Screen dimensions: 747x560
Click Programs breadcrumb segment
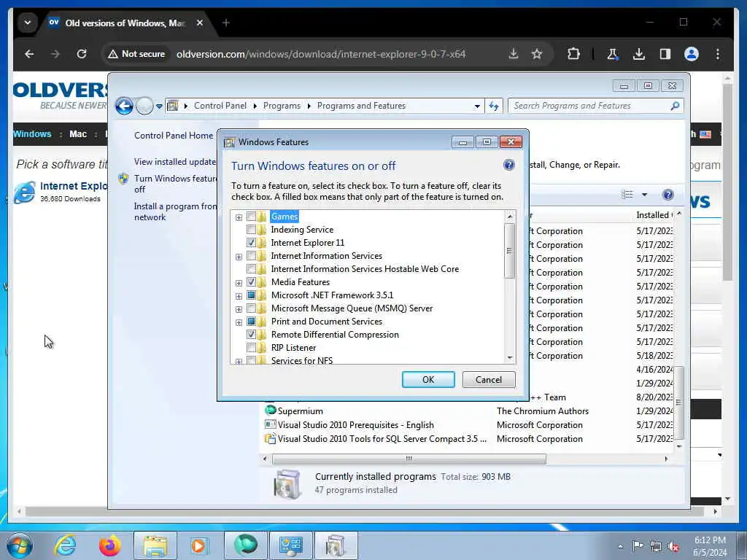tap(282, 106)
